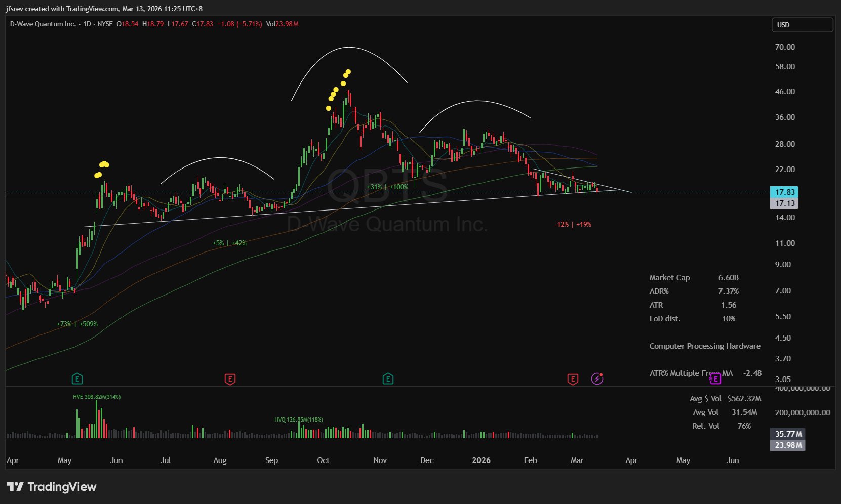Click the +73% | +509% annotation
841x504 pixels.
tap(77, 324)
